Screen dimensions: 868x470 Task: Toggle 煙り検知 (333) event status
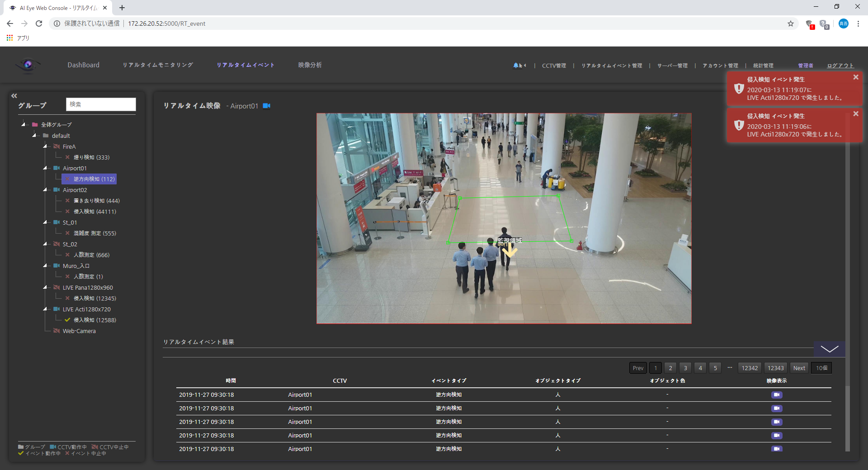point(67,157)
